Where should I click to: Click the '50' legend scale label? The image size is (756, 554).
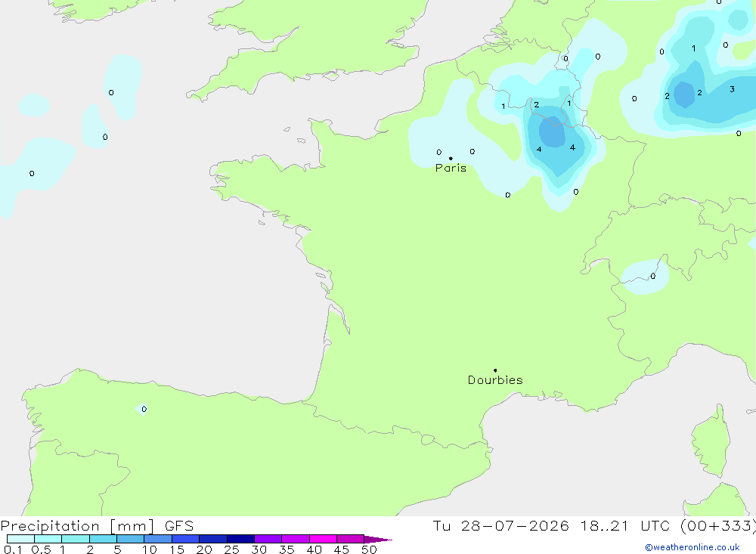(369, 549)
